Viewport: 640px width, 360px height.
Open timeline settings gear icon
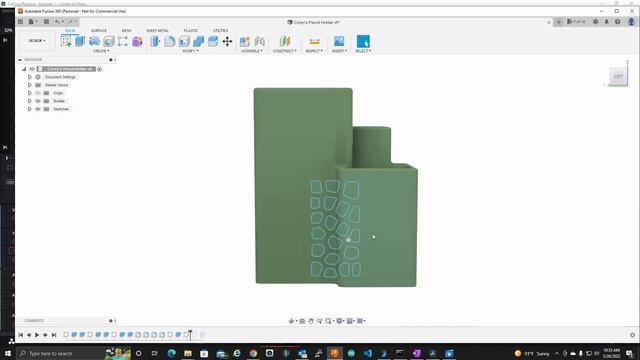(x=633, y=335)
